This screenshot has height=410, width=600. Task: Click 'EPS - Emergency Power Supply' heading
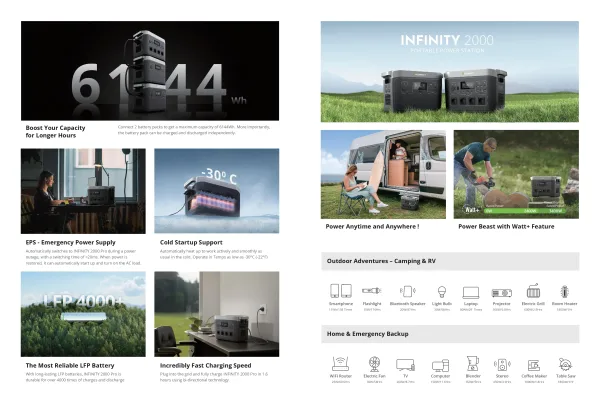[x=70, y=242]
